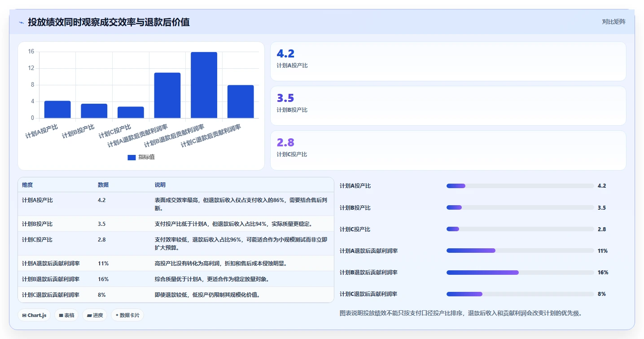The height and width of the screenshot is (339, 644).
Task: Click the 8% value beside the progress bar
Action: [x=602, y=294]
